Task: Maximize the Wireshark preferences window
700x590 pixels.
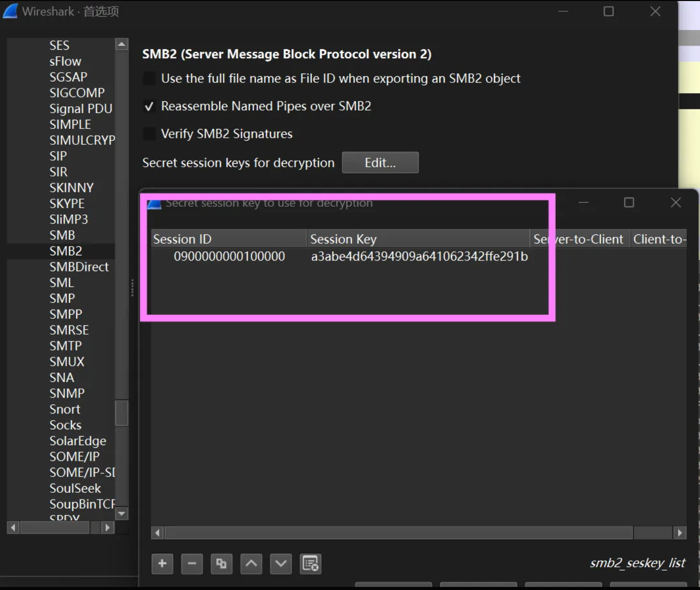Action: coord(608,11)
